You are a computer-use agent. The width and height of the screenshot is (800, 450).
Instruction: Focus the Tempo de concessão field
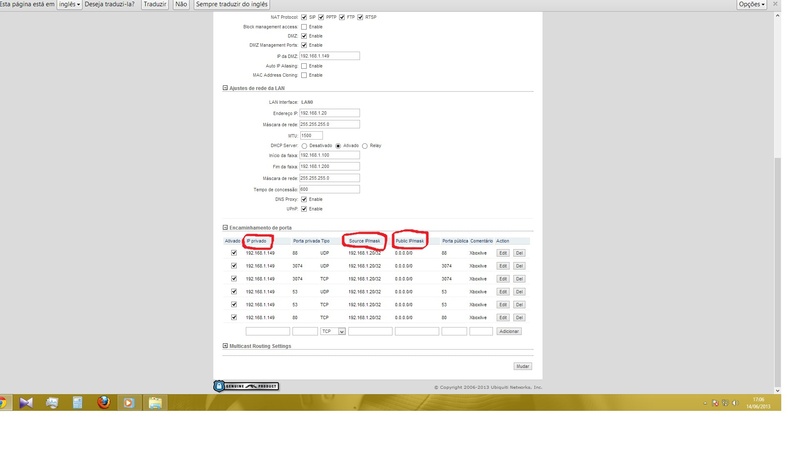(330, 189)
